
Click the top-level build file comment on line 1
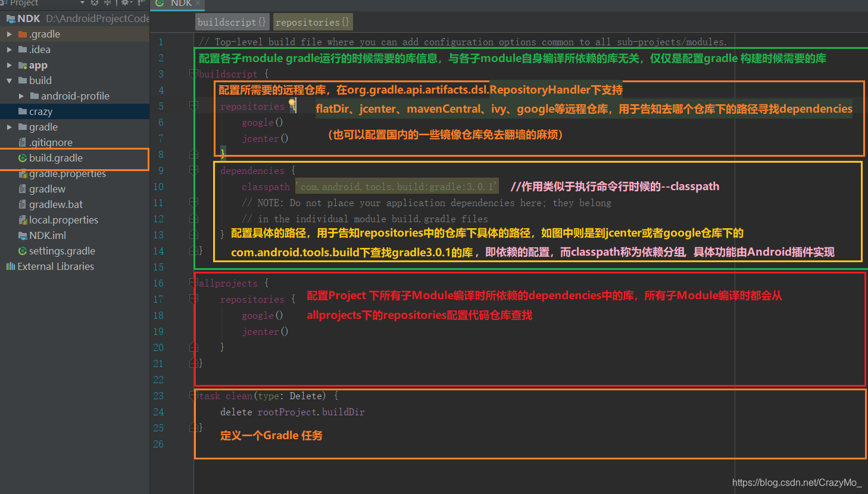463,42
